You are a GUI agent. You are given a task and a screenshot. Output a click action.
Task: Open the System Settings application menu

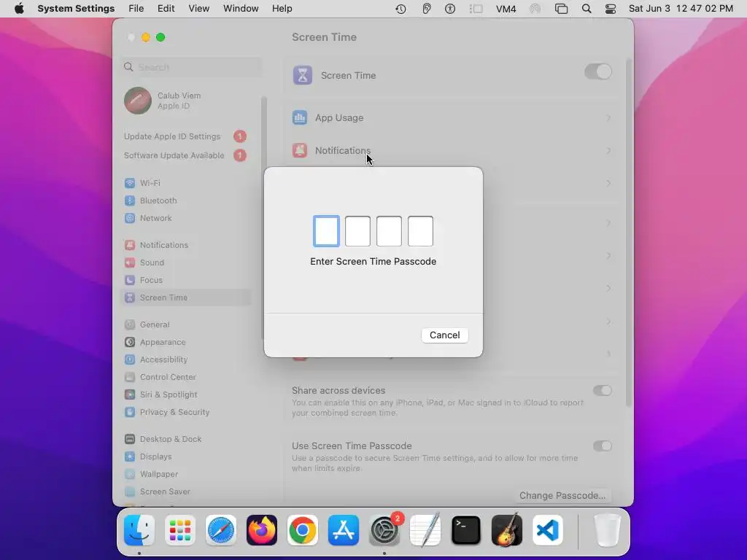pos(76,9)
